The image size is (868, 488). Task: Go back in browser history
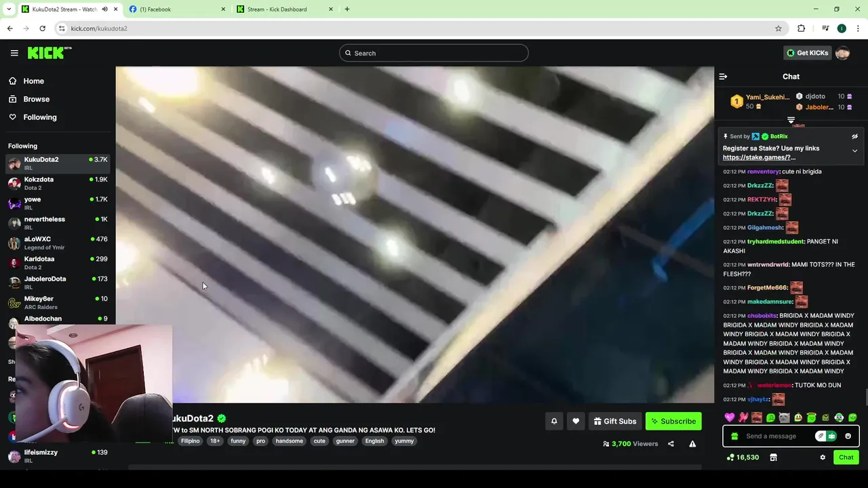point(9,28)
